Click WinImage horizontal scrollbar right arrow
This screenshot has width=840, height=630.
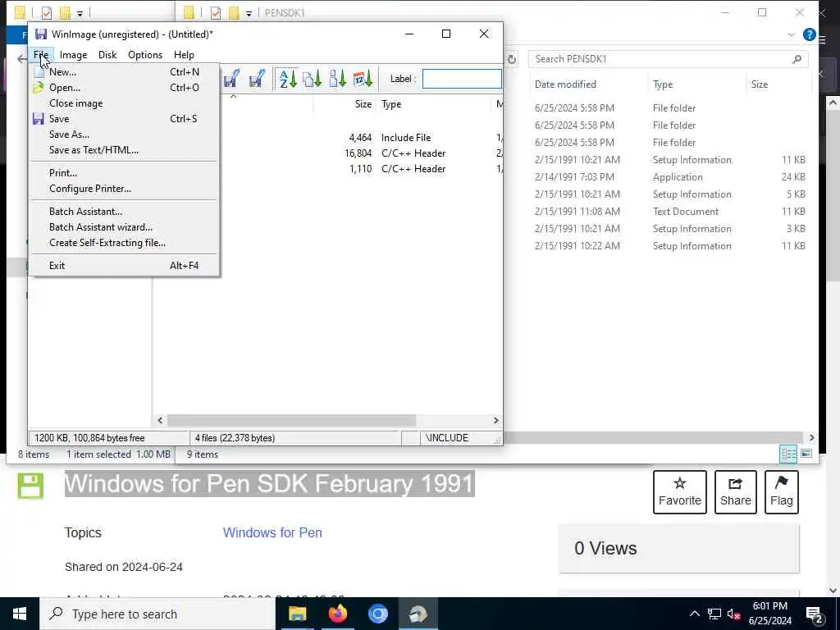point(496,421)
